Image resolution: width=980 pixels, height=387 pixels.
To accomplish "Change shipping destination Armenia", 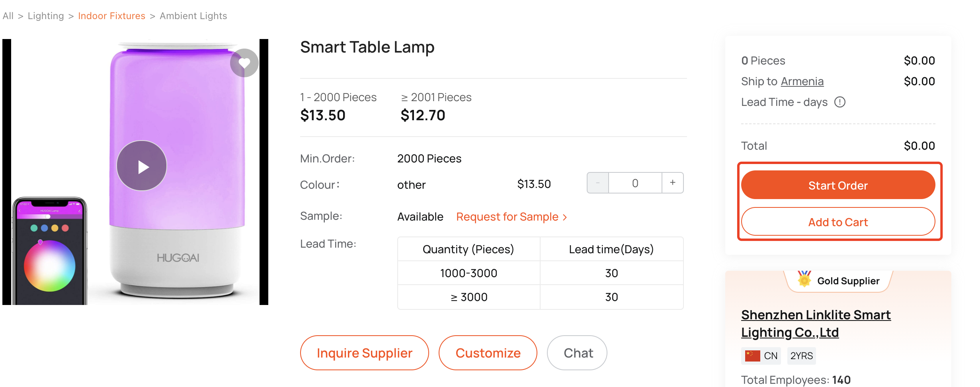I will click(802, 82).
